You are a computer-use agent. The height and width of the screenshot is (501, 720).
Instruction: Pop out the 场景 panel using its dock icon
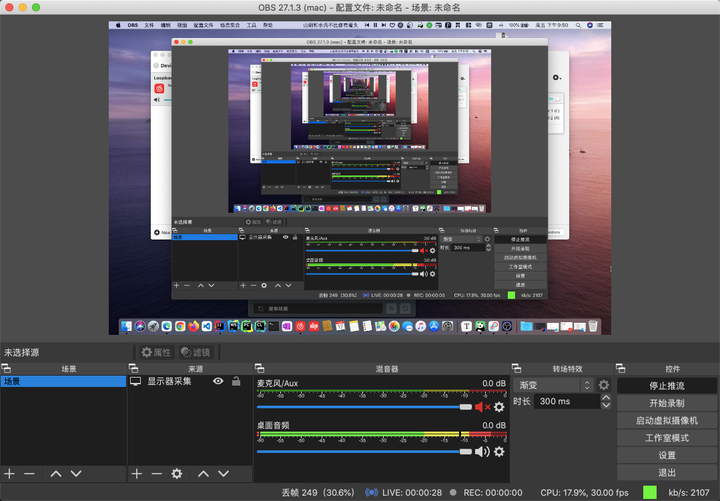pos(6,368)
